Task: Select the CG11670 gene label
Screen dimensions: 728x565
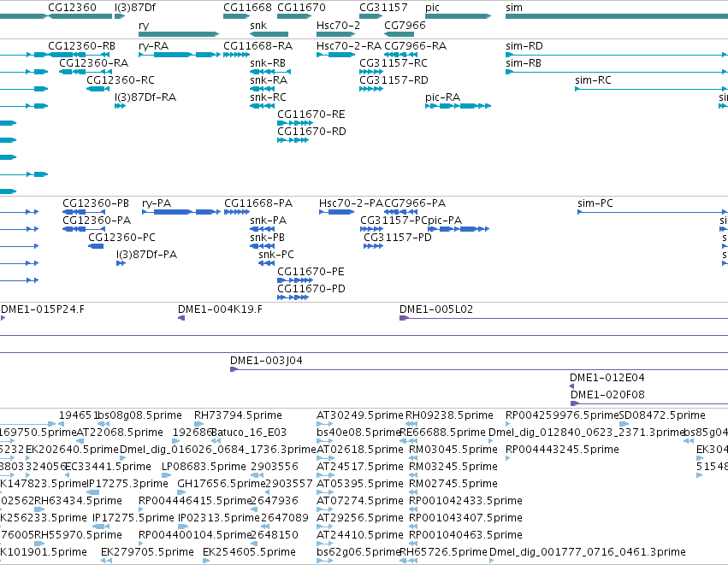Action: [301, 8]
